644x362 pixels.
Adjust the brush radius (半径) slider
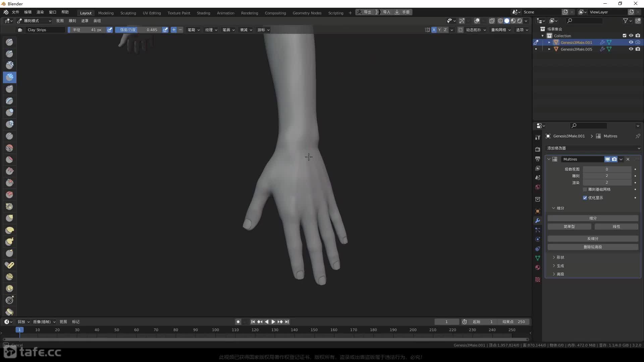pyautogui.click(x=87, y=30)
